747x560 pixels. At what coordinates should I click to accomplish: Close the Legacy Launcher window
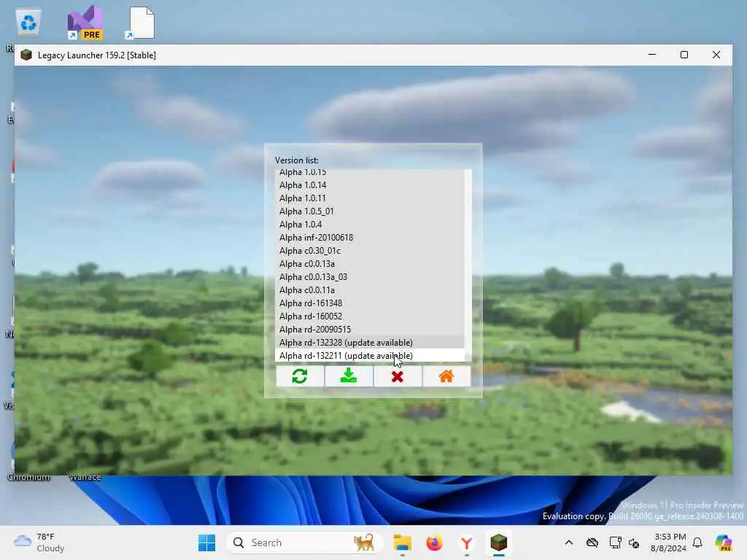(x=716, y=55)
